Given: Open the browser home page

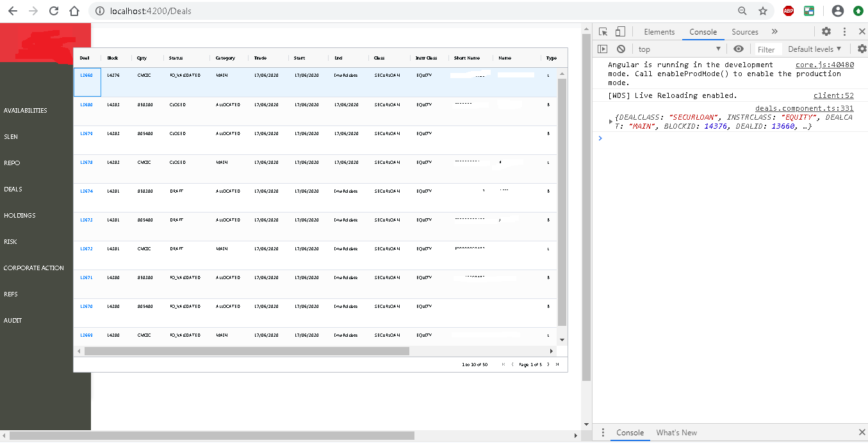Looking at the screenshot, I should coord(74,11).
